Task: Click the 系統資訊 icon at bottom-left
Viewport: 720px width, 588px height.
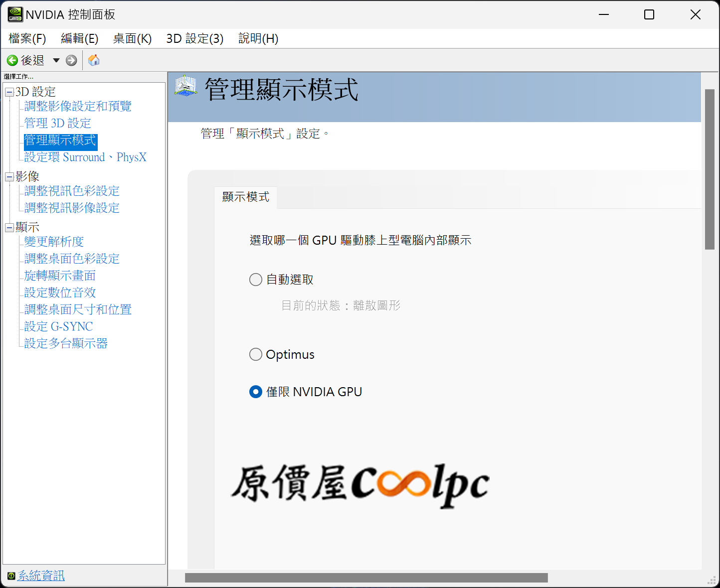Action: 11,576
